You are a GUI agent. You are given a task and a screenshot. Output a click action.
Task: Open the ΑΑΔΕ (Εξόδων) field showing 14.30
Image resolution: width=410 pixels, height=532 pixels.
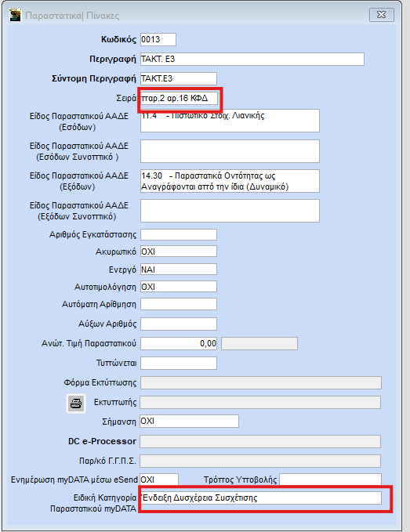[x=230, y=181]
